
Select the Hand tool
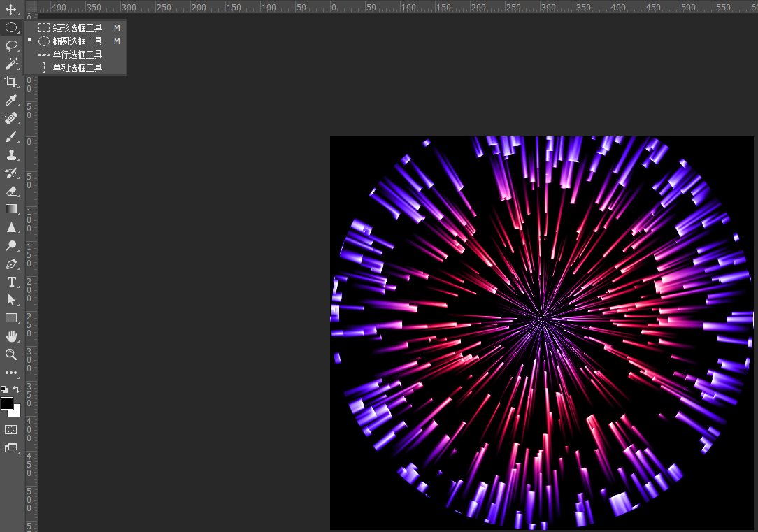click(11, 336)
